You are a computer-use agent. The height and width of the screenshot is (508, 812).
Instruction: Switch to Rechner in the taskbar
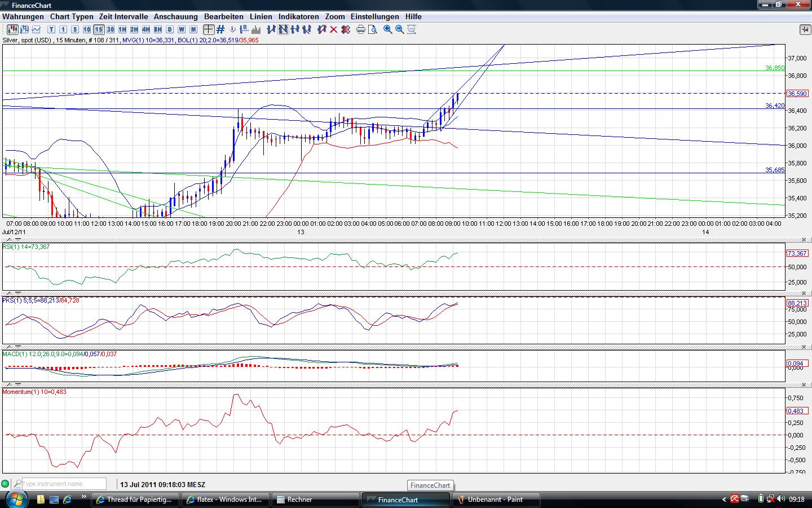coord(315,500)
